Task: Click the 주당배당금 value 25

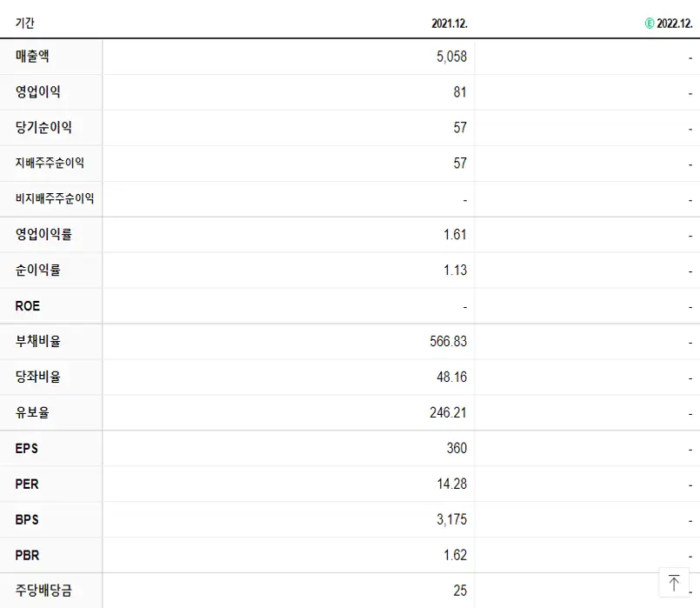Action: [x=459, y=590]
